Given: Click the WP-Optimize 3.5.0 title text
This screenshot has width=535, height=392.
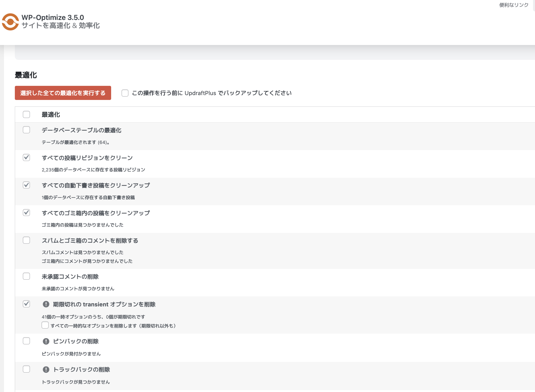Looking at the screenshot, I should (53, 18).
